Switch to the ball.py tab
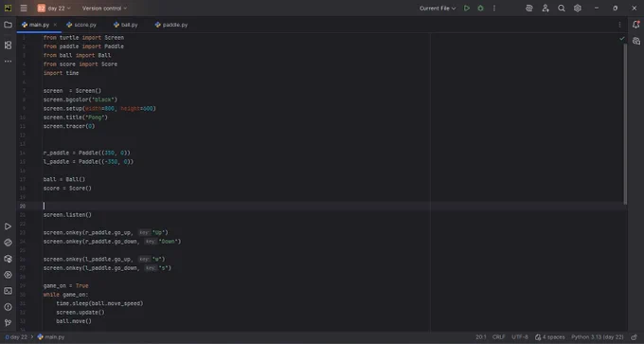This screenshot has height=344, width=644. [126, 25]
